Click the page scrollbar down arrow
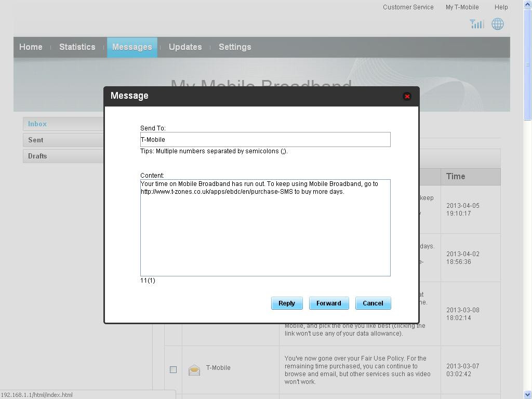The image size is (532, 399). coord(528,395)
